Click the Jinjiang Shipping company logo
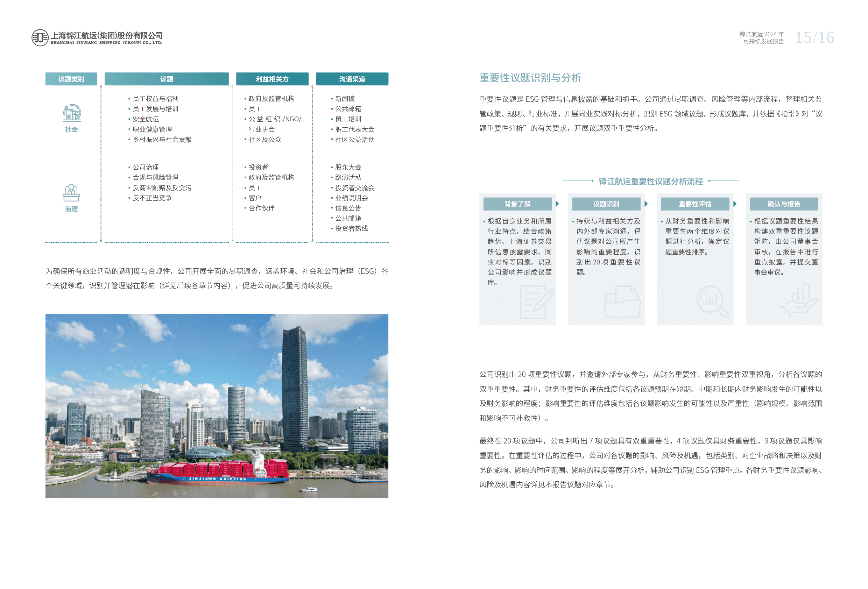 (x=40, y=38)
